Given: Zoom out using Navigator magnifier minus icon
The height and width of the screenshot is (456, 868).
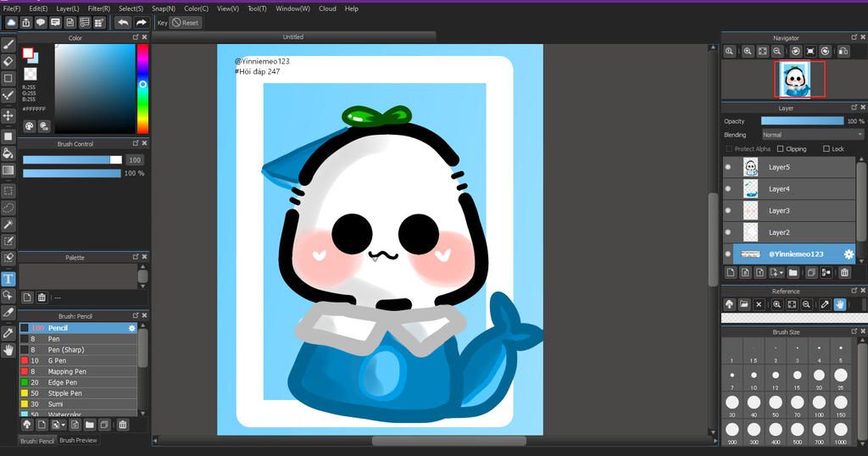Looking at the screenshot, I should pyautogui.click(x=777, y=51).
